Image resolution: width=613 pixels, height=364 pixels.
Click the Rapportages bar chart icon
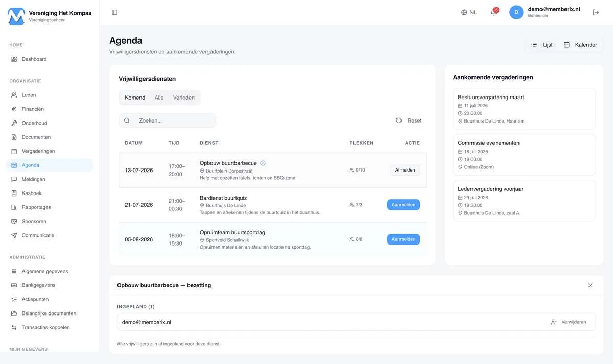(x=14, y=207)
